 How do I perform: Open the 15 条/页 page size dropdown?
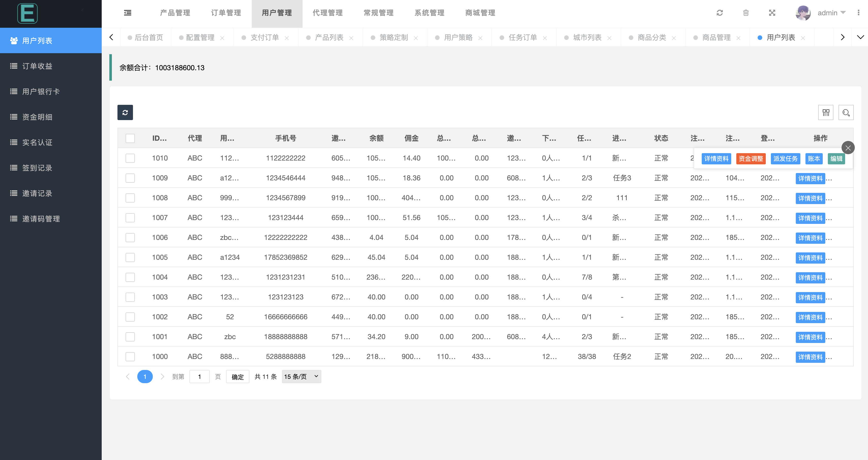click(x=301, y=376)
